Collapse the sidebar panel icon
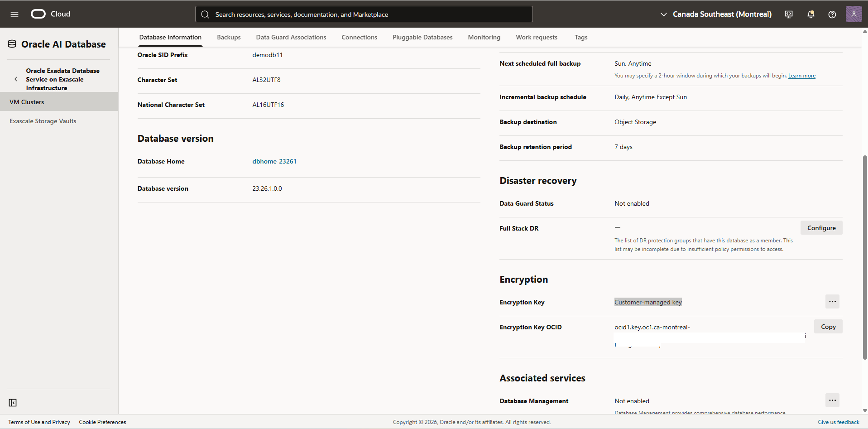Viewport: 868px width, 429px height. click(13, 403)
